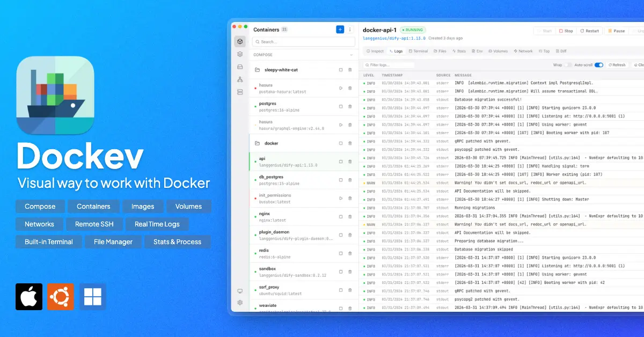Collapse the COMPOSE section chevron
The image size is (644, 337).
[x=352, y=55]
